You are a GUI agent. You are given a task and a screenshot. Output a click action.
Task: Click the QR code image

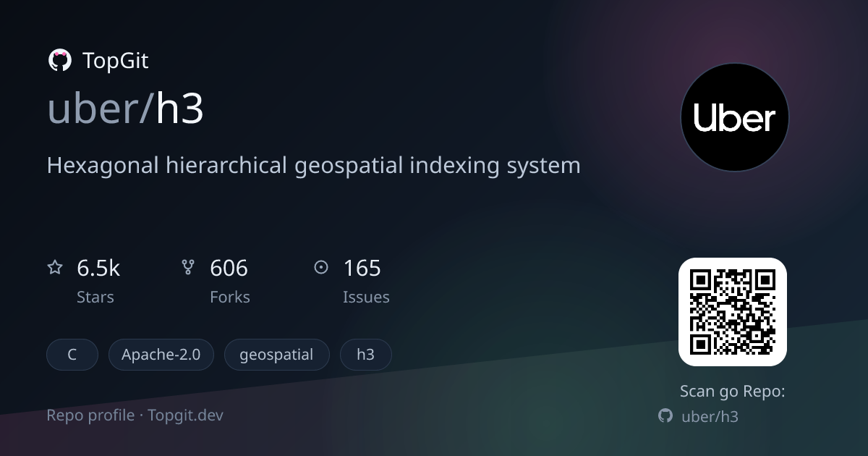(x=732, y=312)
